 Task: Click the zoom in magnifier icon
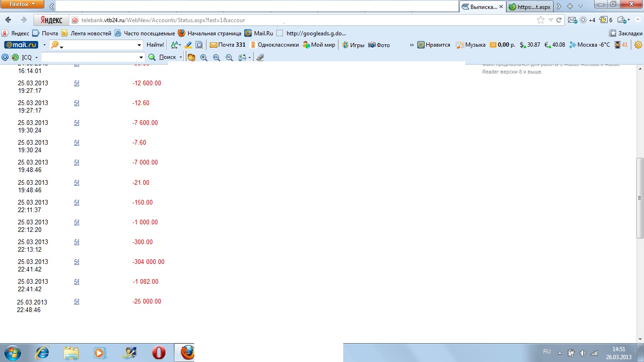click(204, 58)
